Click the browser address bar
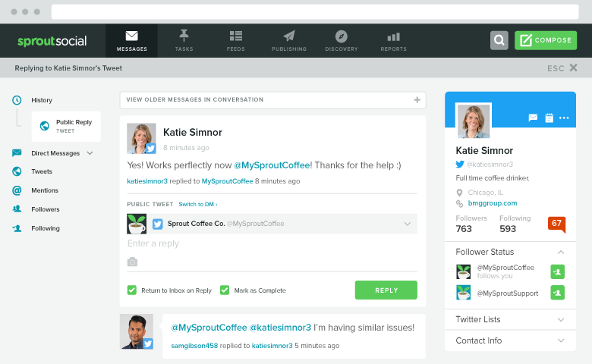 click(x=315, y=11)
